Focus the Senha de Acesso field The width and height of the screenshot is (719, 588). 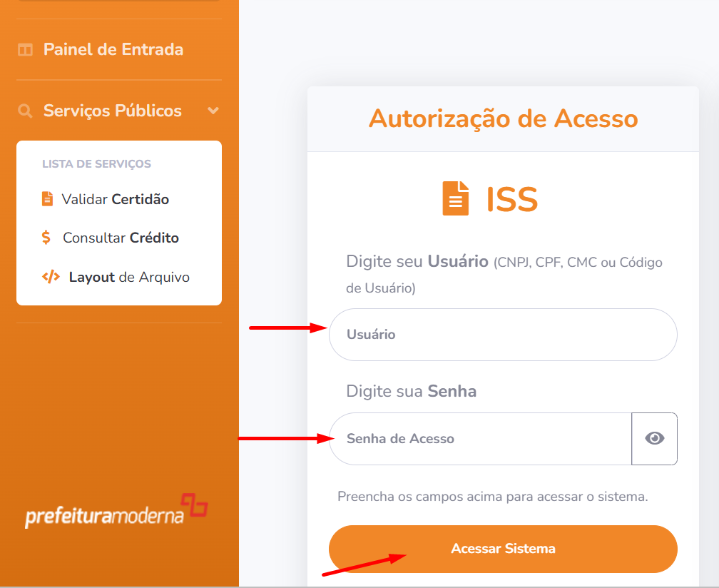click(x=480, y=439)
